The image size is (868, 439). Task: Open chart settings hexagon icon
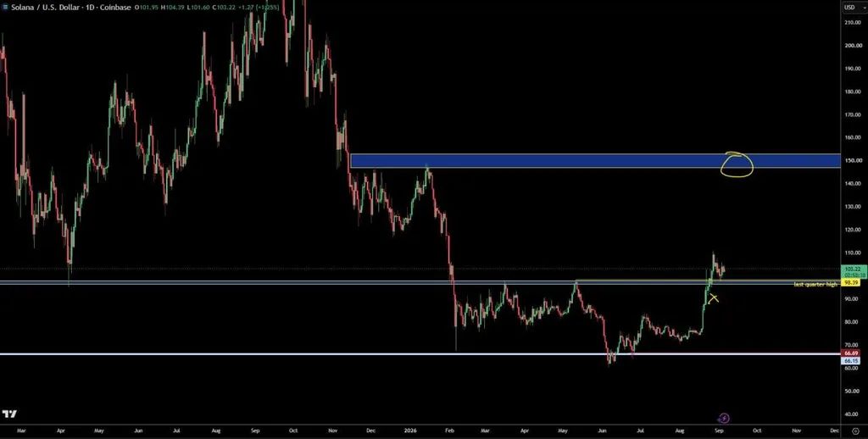pyautogui.click(x=854, y=431)
